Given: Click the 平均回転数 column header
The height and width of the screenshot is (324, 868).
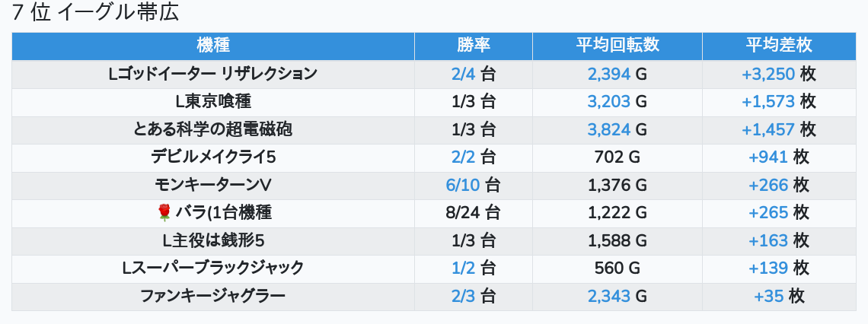Looking at the screenshot, I should tap(617, 46).
